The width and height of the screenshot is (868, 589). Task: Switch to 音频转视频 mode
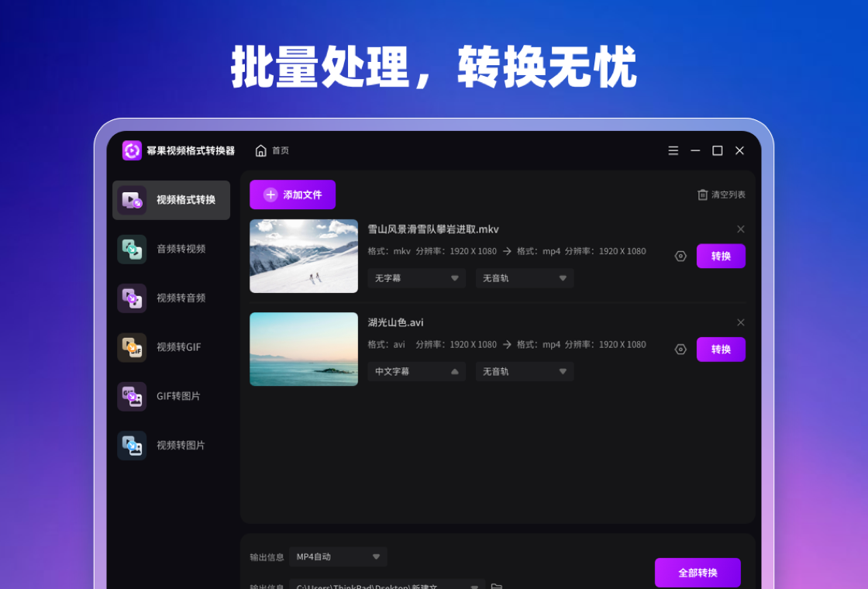[171, 249]
